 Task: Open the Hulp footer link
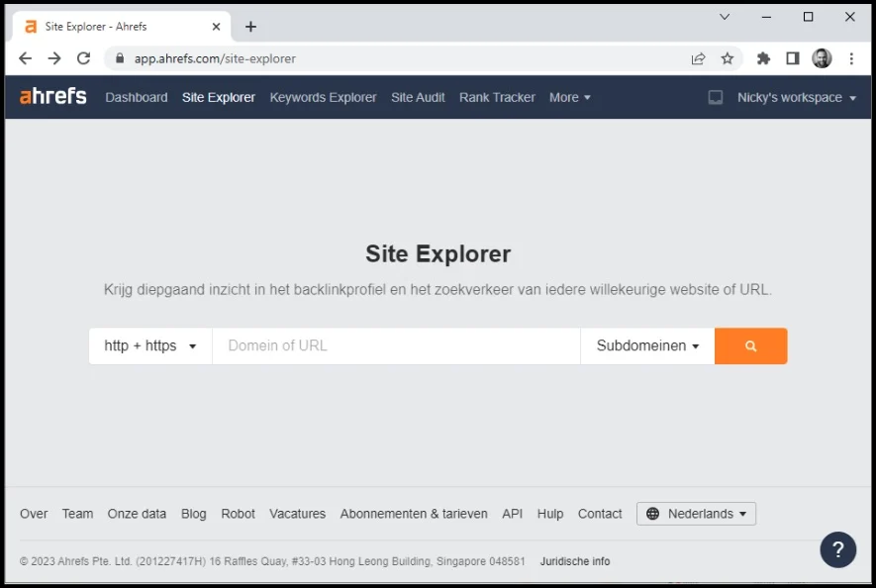(550, 514)
